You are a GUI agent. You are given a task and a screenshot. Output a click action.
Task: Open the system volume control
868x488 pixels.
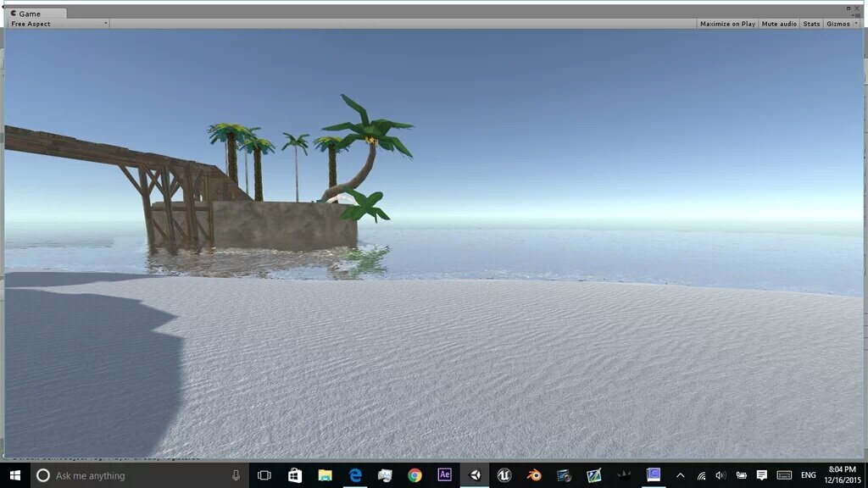tap(721, 475)
